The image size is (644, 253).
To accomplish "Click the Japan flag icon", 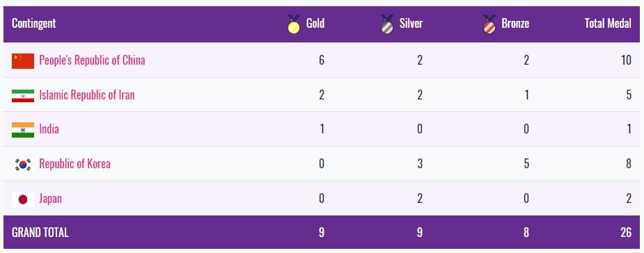I will tap(23, 199).
